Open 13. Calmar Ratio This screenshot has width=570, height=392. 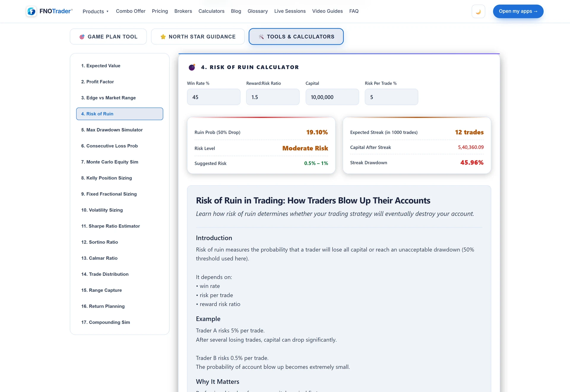120,258
